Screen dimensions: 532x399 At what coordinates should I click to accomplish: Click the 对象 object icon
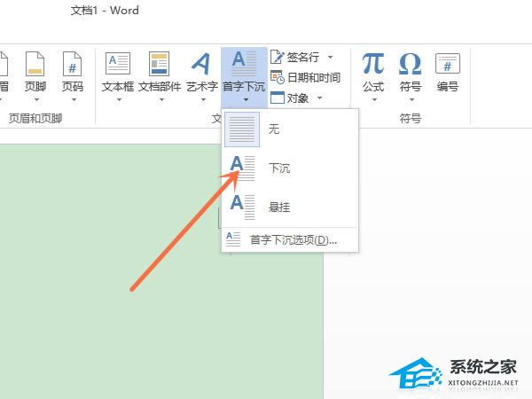pos(277,98)
